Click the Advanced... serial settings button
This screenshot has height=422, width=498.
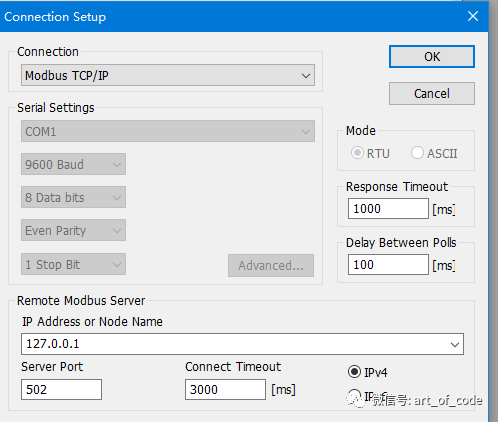(271, 265)
